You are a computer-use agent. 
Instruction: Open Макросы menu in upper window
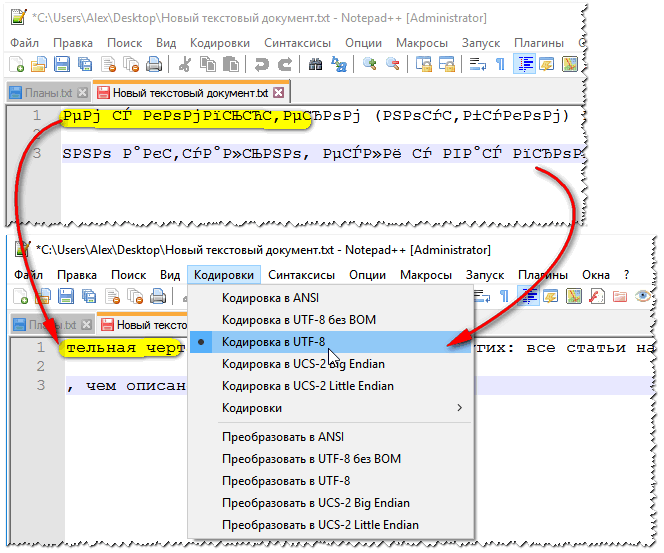(422, 43)
